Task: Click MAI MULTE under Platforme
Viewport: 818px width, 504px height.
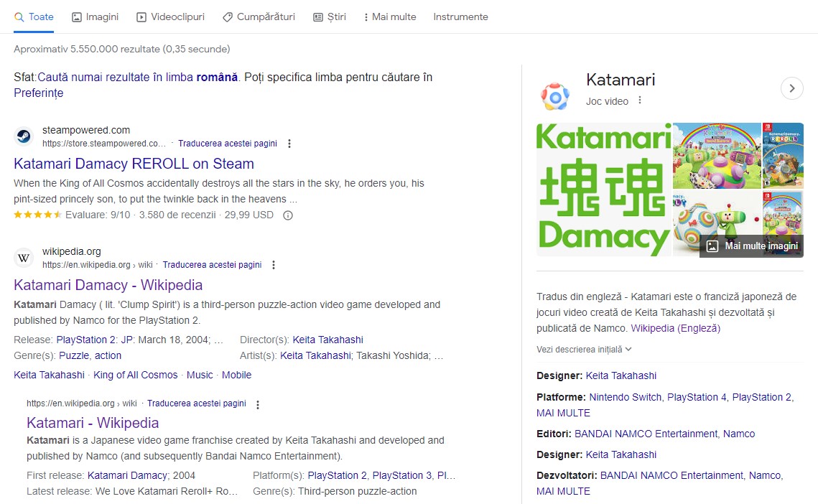Action: coord(564,413)
